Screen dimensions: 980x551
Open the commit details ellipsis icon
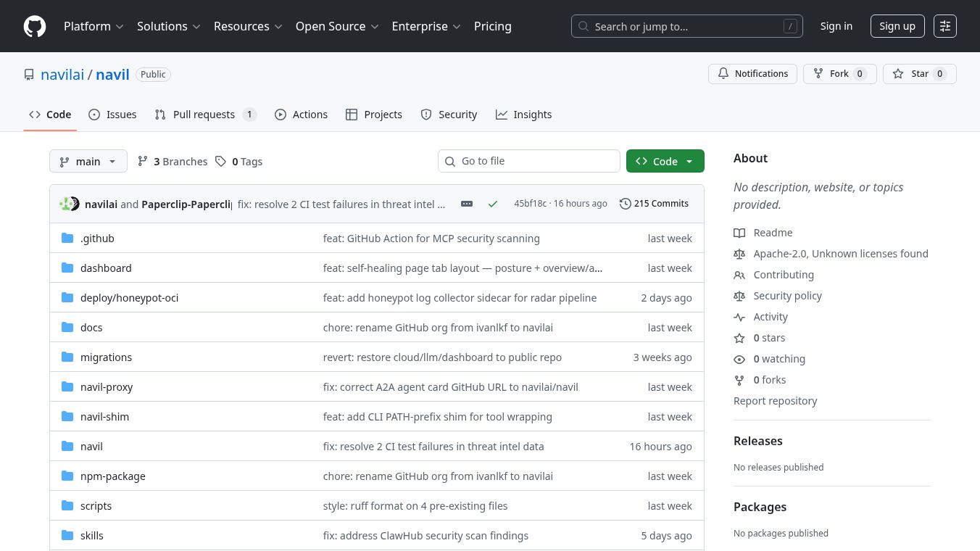[x=467, y=204]
